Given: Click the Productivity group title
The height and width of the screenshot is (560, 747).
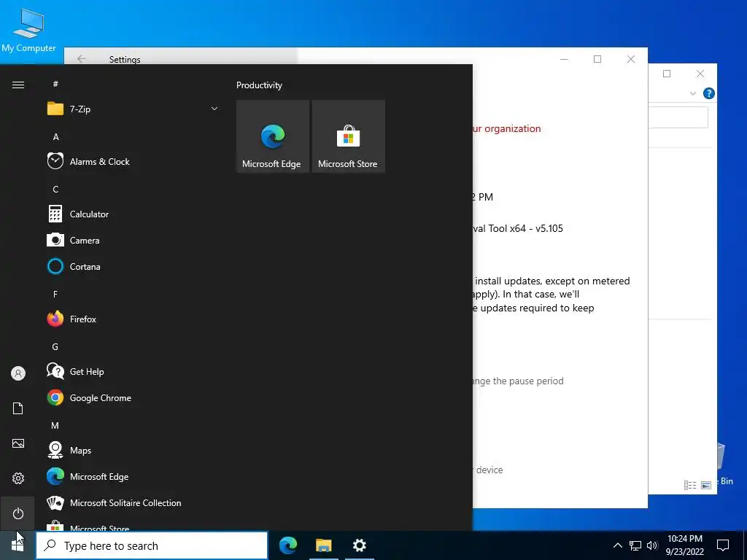Looking at the screenshot, I should (259, 85).
